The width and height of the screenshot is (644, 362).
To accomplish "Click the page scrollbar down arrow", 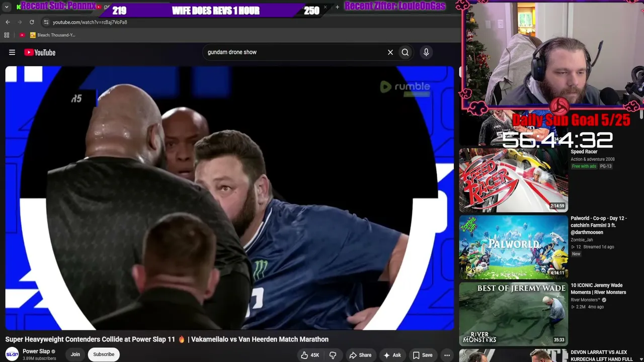I will (x=641, y=358).
